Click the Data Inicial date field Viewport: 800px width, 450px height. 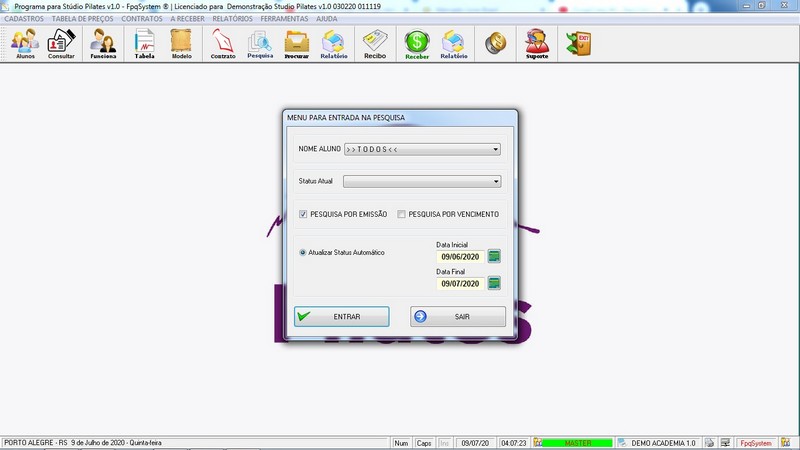460,257
